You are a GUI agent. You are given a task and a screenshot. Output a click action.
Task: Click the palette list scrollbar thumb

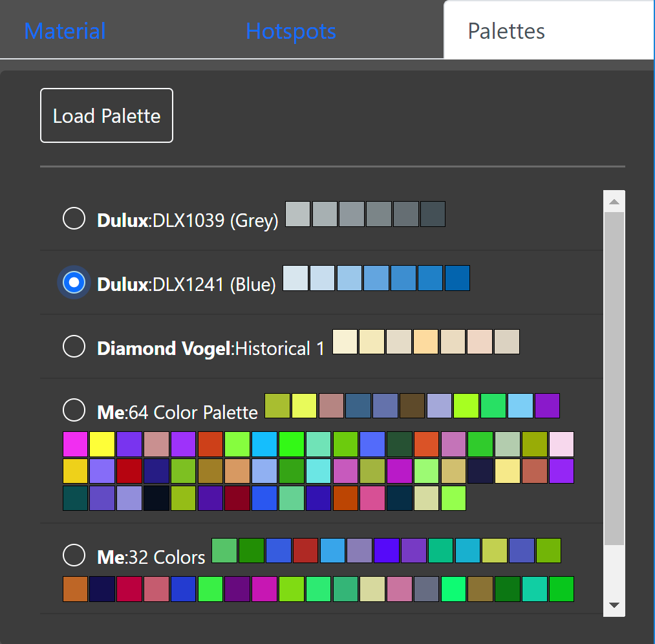[x=614, y=378]
